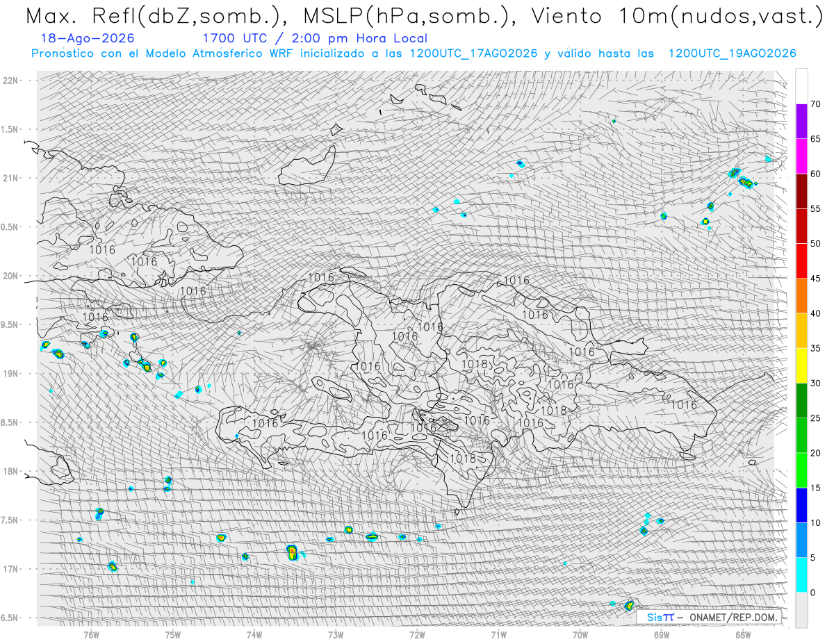Click the map title "Max. Refl(dbZ,somb.)"
Screen dimensions: 834x644
(x=156, y=16)
